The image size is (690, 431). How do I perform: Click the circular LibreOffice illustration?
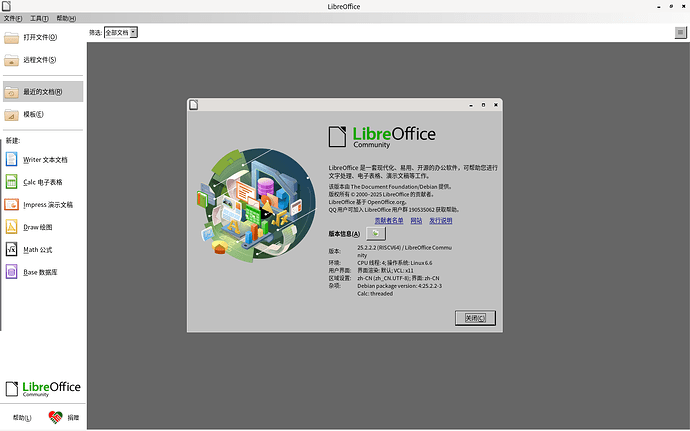pos(257,205)
